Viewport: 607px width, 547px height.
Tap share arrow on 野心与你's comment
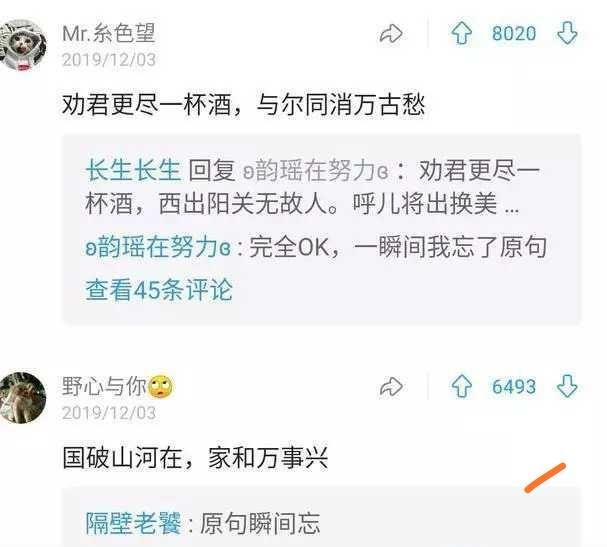(x=391, y=387)
